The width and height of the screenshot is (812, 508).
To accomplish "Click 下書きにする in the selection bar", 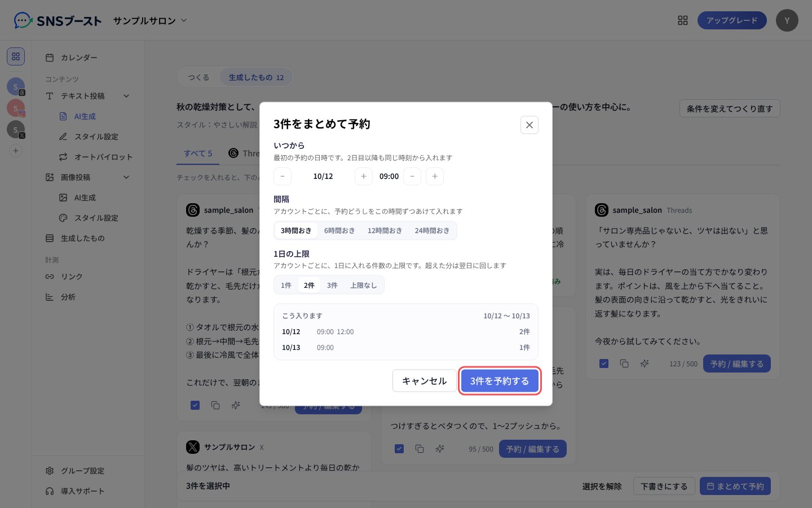I will point(664,486).
